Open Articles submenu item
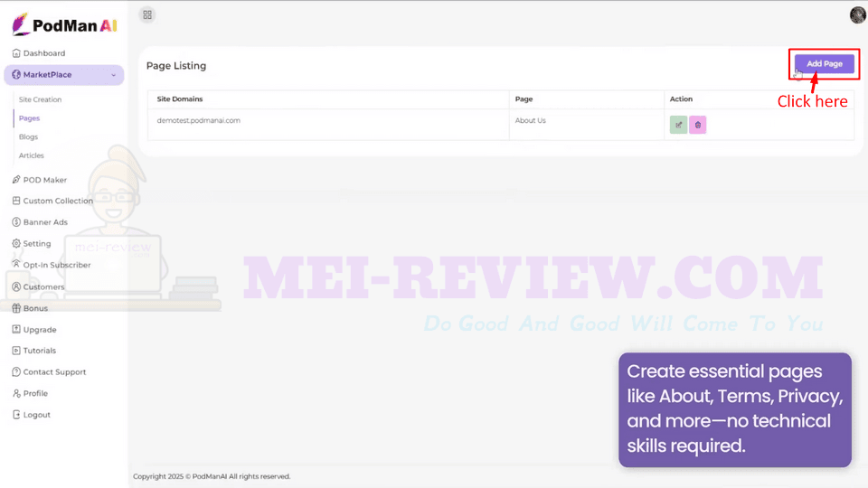 click(31, 155)
